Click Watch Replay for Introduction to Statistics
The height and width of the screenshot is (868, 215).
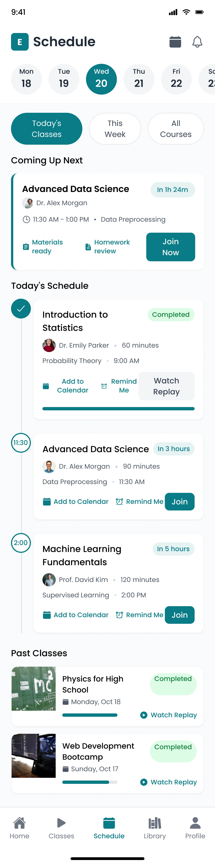[166, 386]
